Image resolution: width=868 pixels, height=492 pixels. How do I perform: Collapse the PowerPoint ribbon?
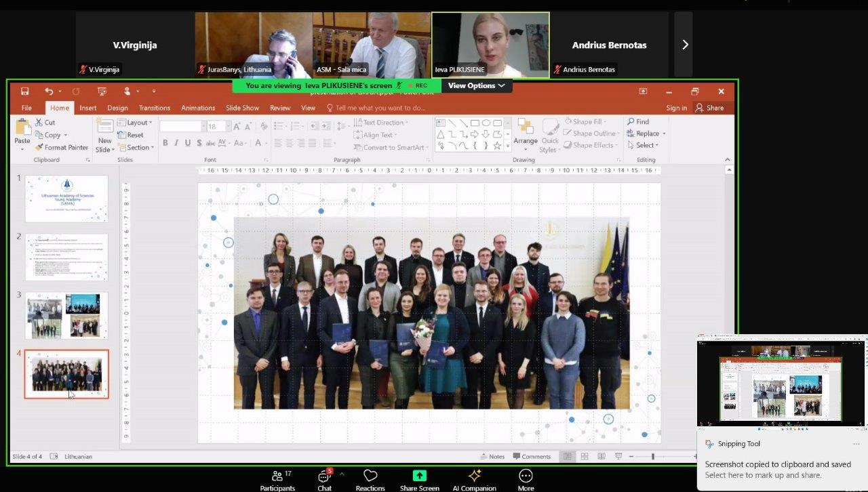point(728,160)
